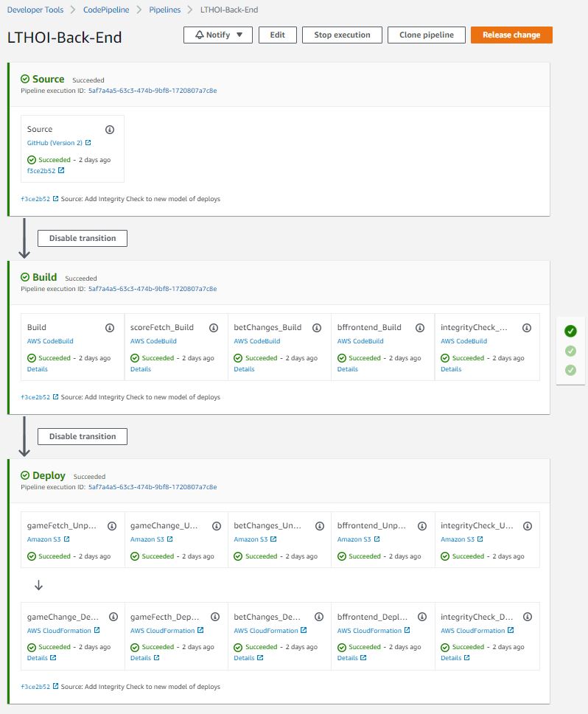
Task: Disable transition between Source and Build stages
Action: point(82,238)
